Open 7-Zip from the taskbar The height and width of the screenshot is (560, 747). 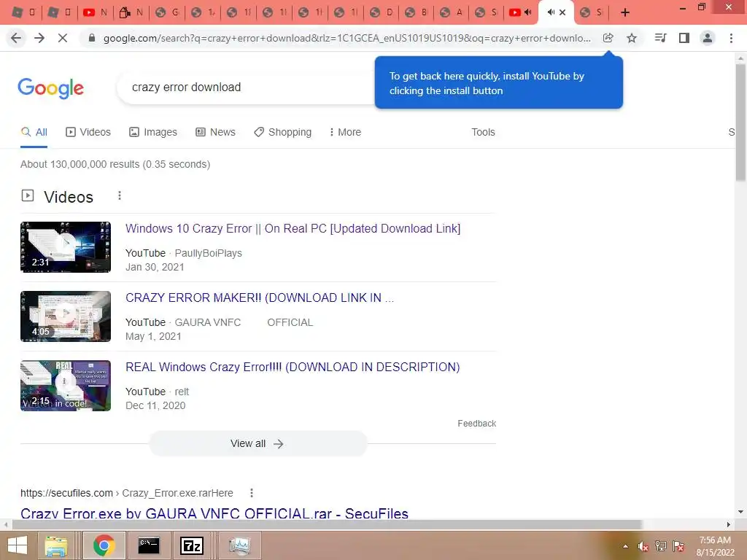[x=193, y=545]
